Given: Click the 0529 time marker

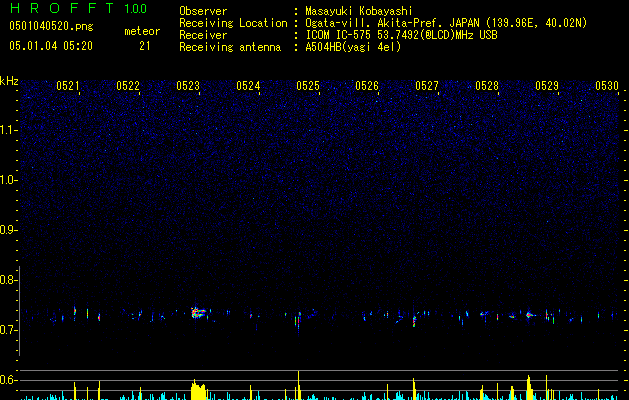Looking at the screenshot, I should tap(547, 85).
